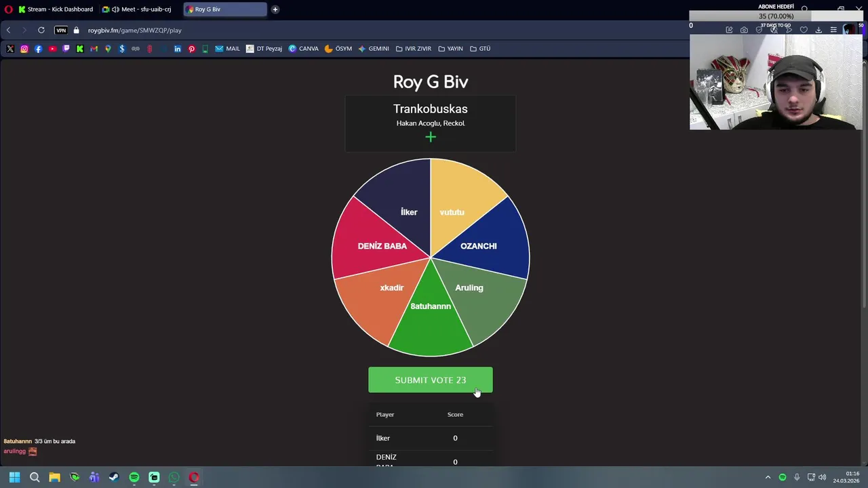This screenshot has width=868, height=488.
Task: Click the Score column header
Action: [455, 415]
